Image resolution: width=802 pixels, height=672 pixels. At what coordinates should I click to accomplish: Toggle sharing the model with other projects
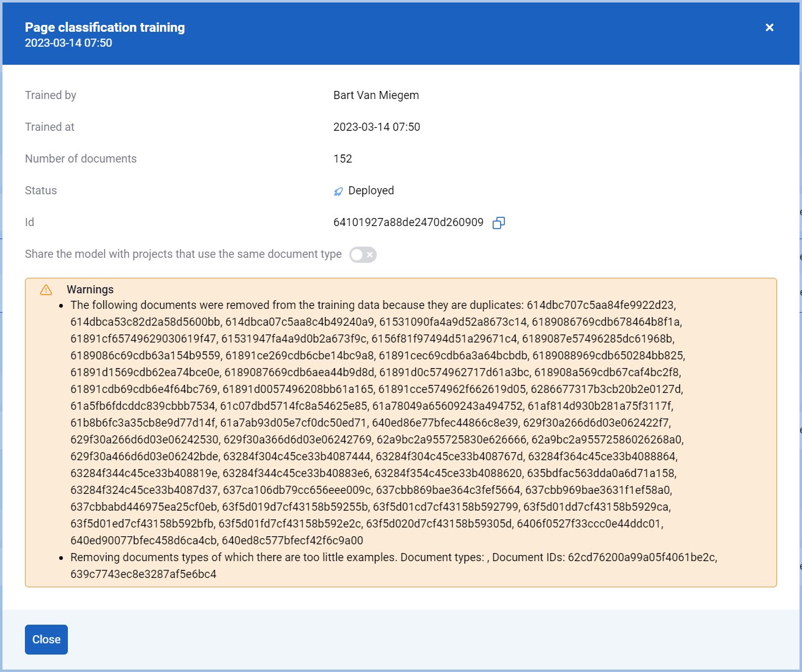tap(363, 255)
